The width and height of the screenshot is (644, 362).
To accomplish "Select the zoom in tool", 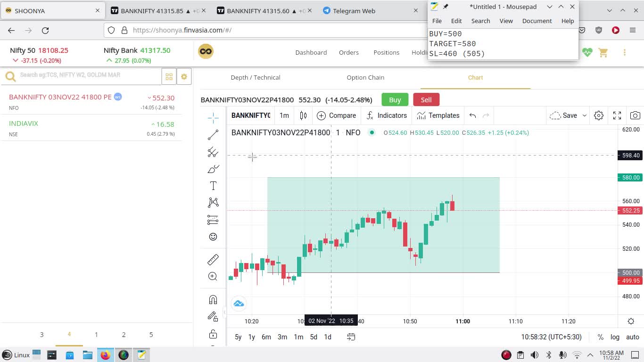I will click(x=213, y=277).
